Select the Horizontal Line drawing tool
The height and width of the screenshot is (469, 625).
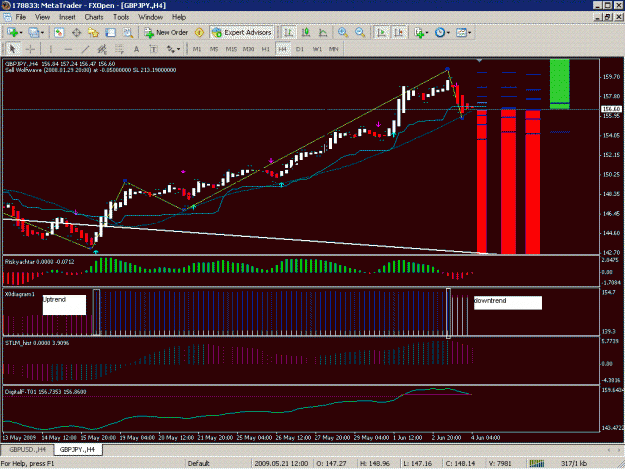(68, 49)
